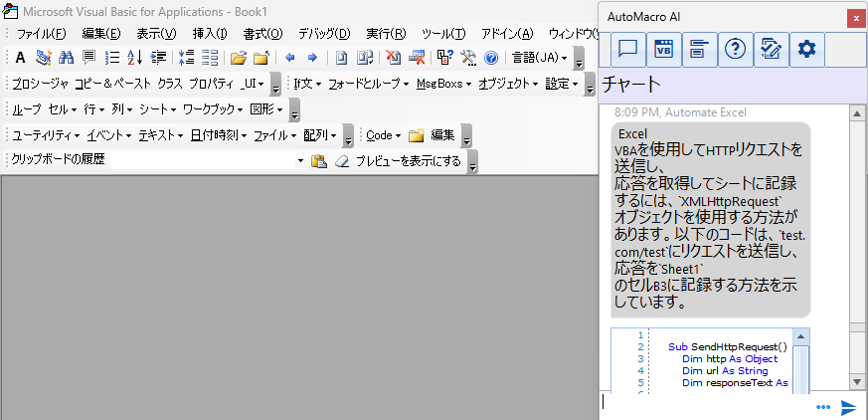Click the text lines icon in AutoMacro AI
Viewport: 868px width, 420px height.
tap(700, 50)
